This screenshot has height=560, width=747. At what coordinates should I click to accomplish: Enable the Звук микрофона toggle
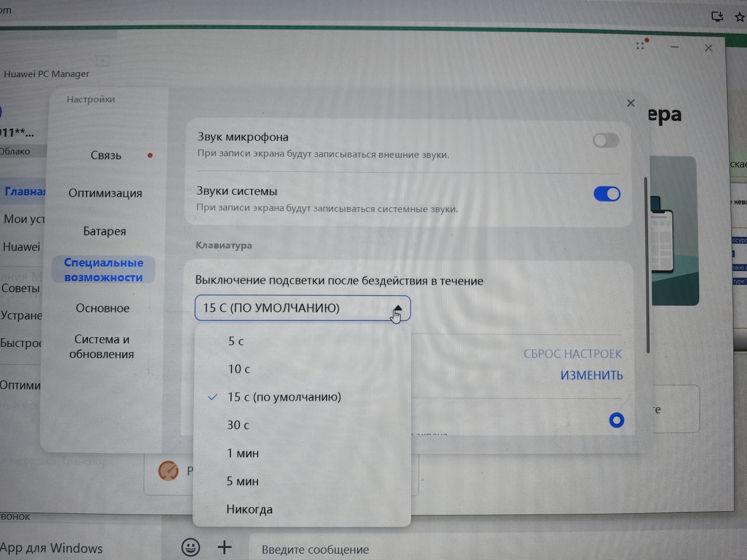(606, 140)
